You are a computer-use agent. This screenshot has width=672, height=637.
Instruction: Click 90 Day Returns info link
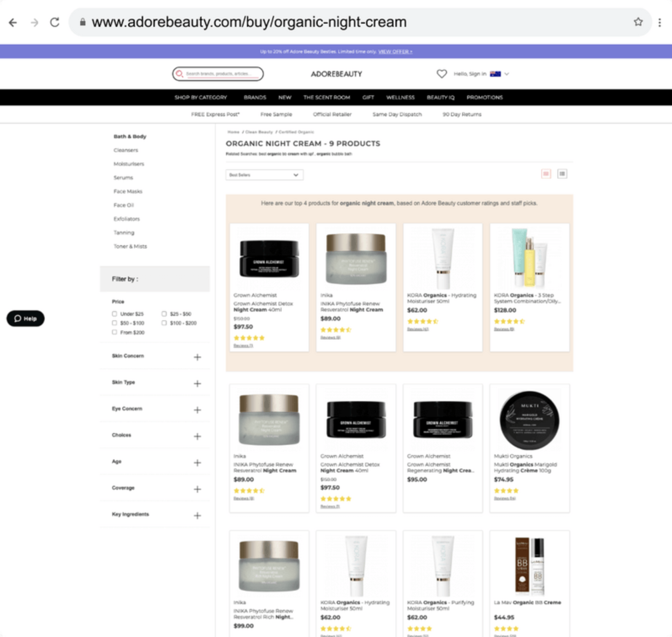pyautogui.click(x=462, y=114)
